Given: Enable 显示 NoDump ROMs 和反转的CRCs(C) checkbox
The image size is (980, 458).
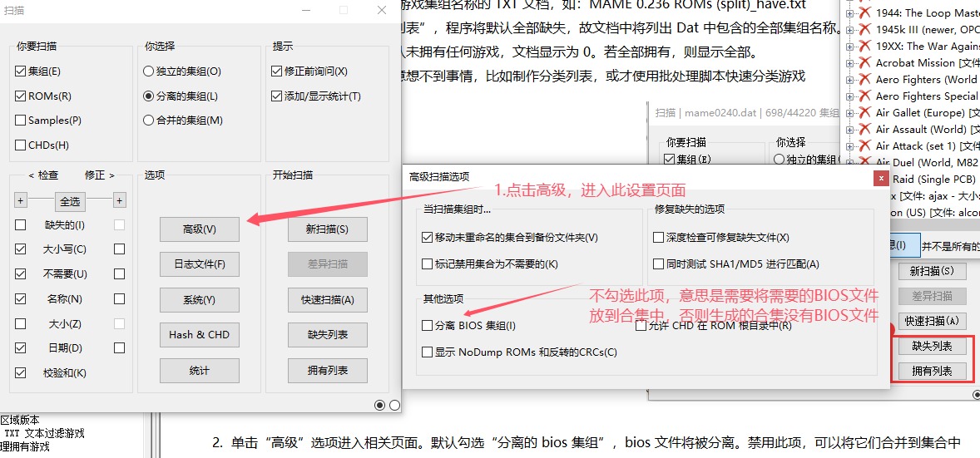Looking at the screenshot, I should pos(428,352).
